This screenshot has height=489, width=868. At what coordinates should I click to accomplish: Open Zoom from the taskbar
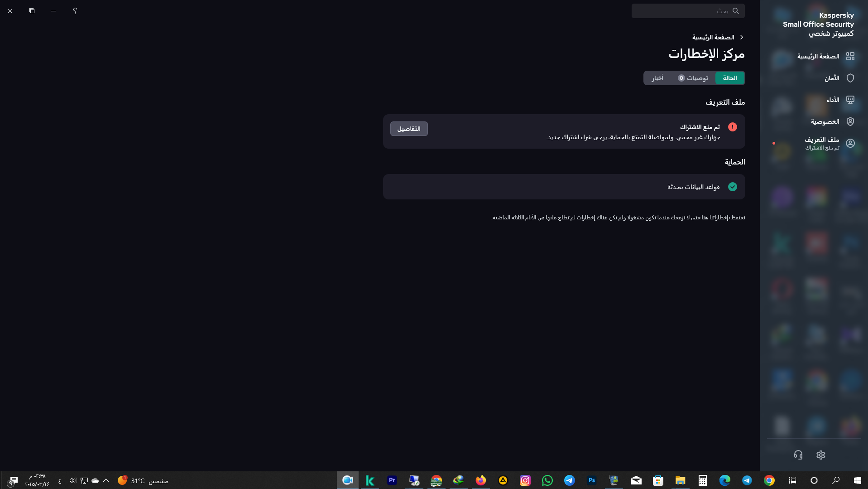[x=348, y=480]
